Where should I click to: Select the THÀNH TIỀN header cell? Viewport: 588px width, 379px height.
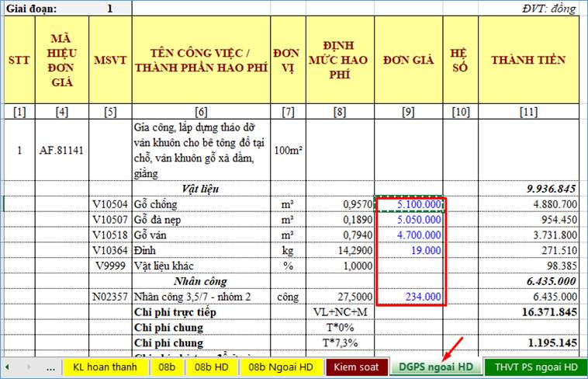(528, 60)
